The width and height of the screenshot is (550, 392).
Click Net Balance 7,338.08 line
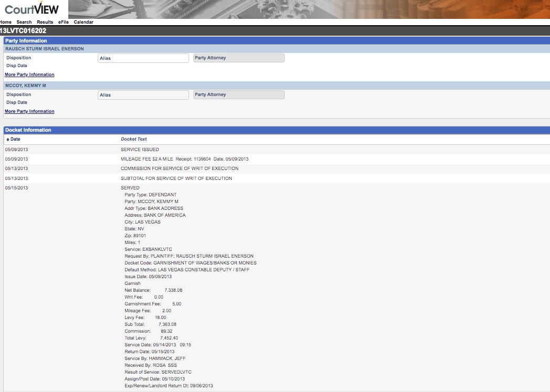click(x=153, y=290)
